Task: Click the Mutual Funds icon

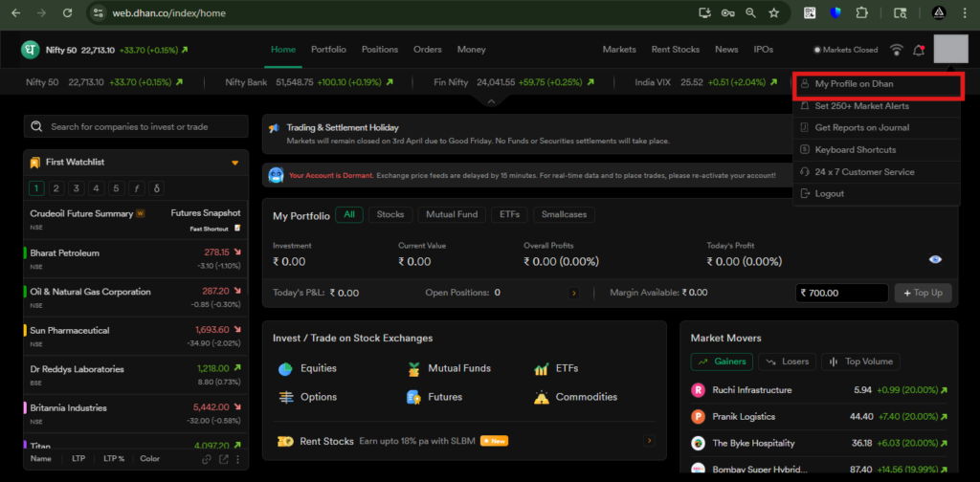Action: 413,368
